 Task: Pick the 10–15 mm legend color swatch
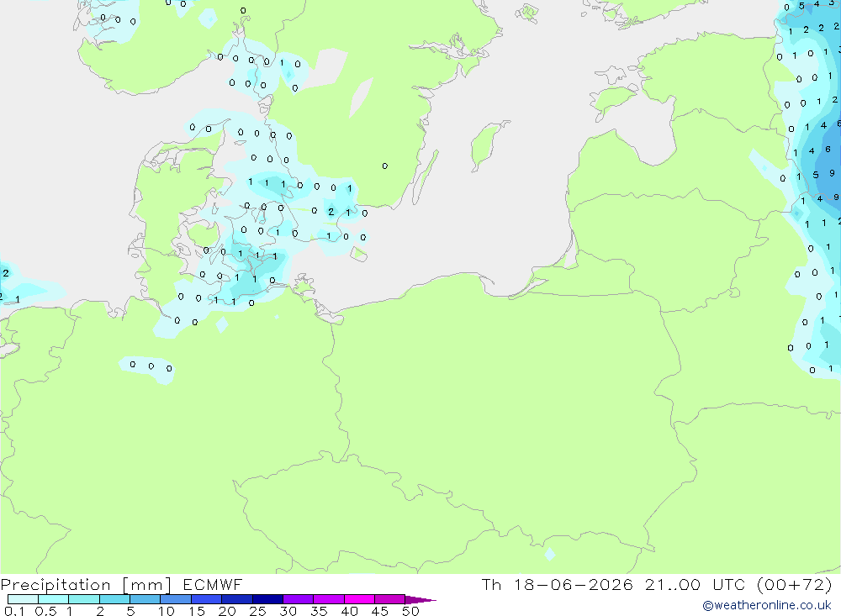tap(176, 599)
